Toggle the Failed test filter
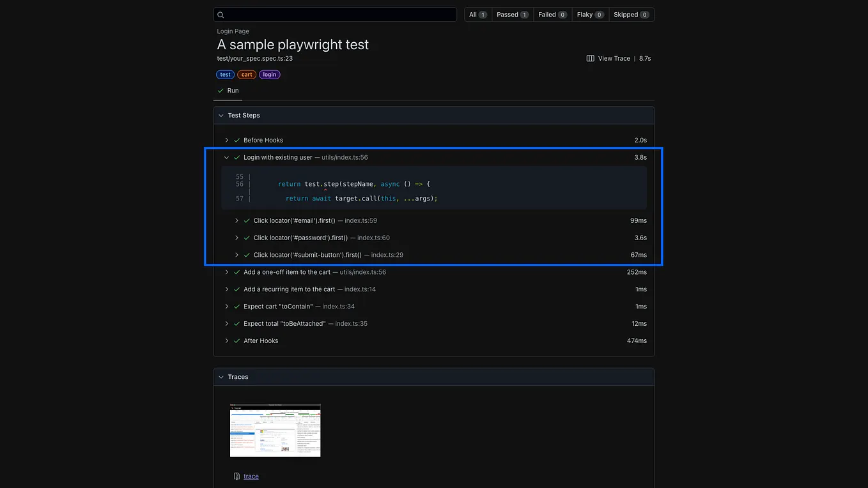Viewport: 868px width, 488px height. click(551, 14)
